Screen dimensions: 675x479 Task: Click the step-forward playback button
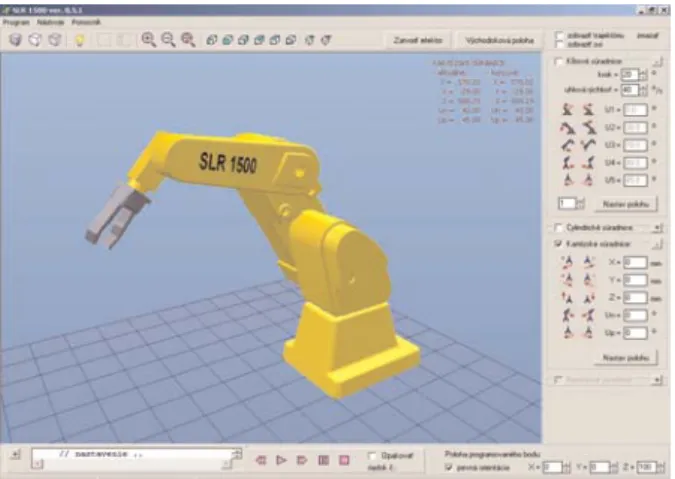click(x=302, y=460)
